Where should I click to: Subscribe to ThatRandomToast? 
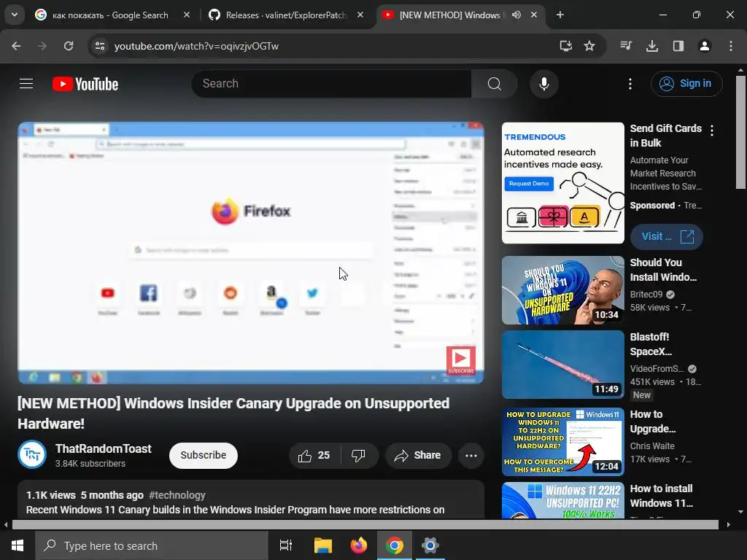click(x=204, y=455)
